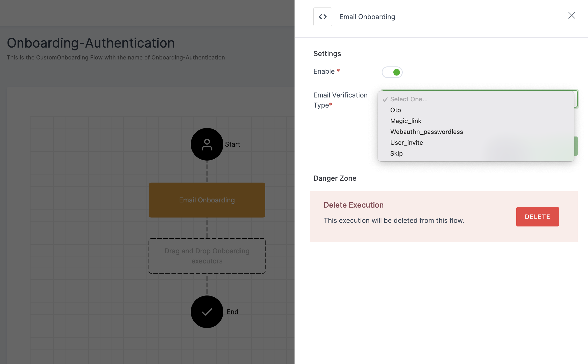Click the Email Verification Type label
Screen dimensions: 588x364
coord(340,100)
